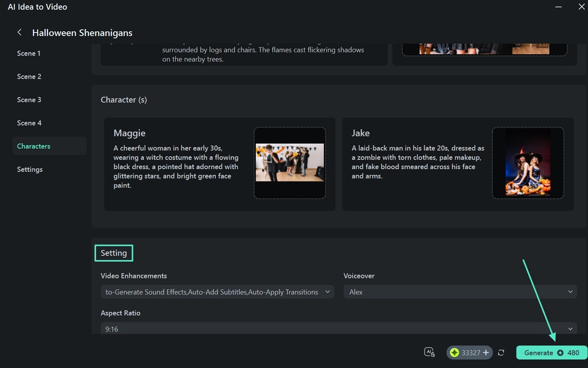This screenshot has height=368, width=588.
Task: Minimize the AI Idea to Video window
Action: pos(559,7)
